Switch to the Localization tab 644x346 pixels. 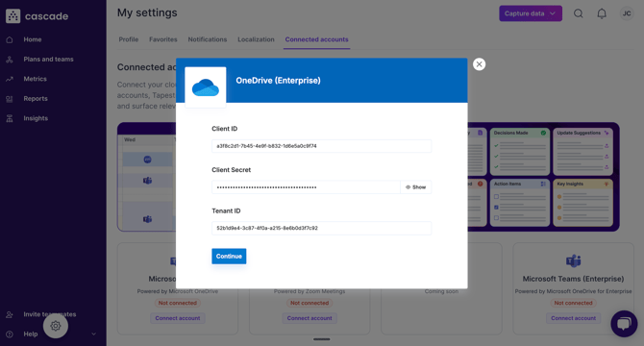point(256,39)
